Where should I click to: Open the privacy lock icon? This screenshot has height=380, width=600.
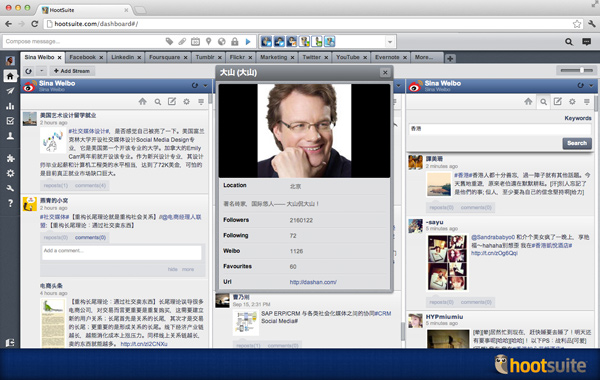click(x=235, y=41)
